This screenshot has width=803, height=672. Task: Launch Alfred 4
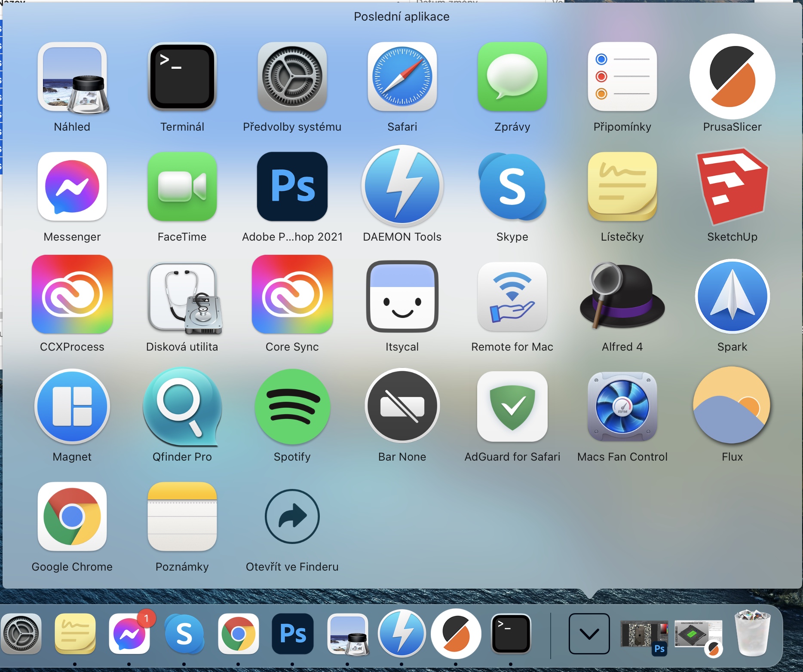point(622,296)
